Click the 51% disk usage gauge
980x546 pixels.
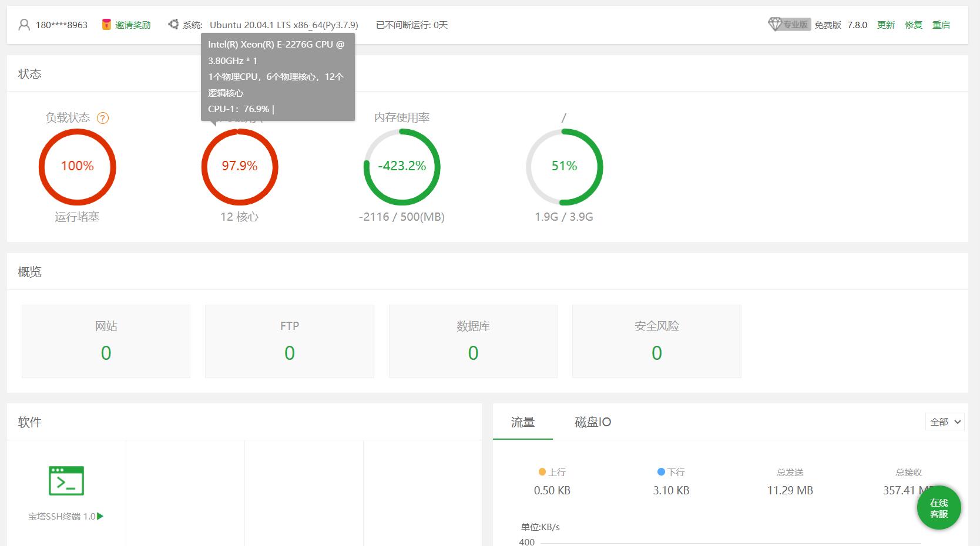tap(564, 167)
